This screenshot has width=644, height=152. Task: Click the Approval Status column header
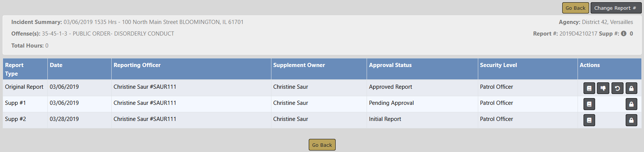[x=390, y=65]
